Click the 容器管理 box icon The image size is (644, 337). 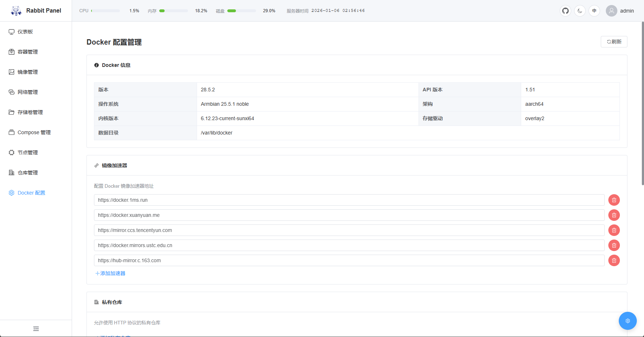(x=12, y=52)
